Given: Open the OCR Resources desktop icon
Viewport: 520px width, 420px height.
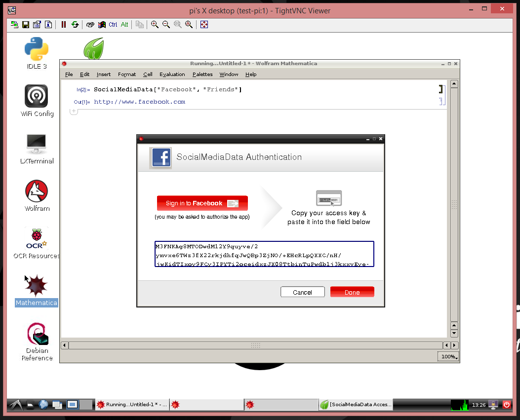Looking at the screenshot, I should (x=37, y=243).
